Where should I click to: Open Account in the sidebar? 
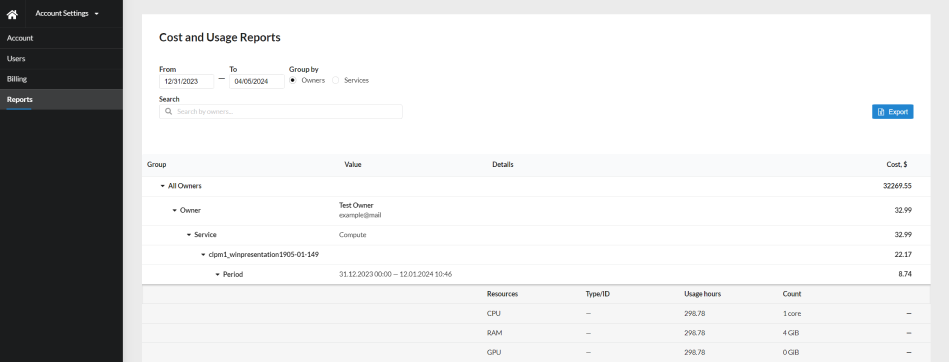click(61, 38)
